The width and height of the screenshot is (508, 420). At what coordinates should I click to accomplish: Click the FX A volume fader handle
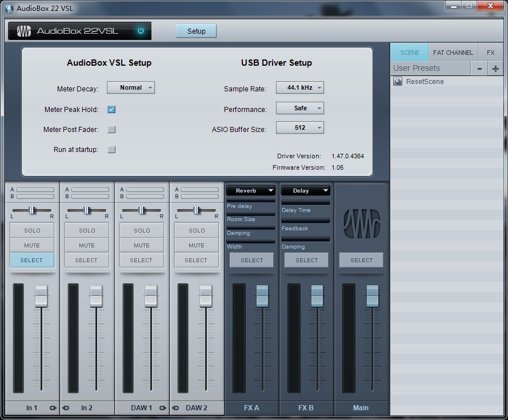click(x=262, y=296)
